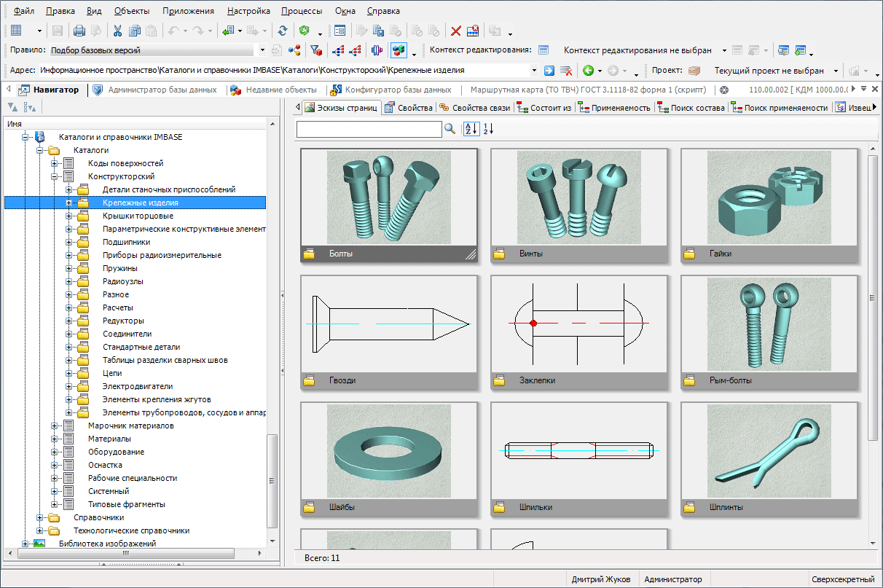Toggle alphabetical A-Z sort button
883x588 pixels.
[x=471, y=129]
